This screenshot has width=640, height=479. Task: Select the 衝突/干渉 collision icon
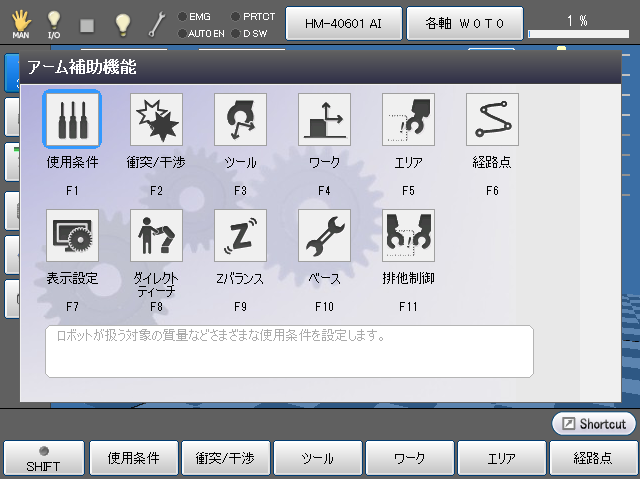point(156,120)
